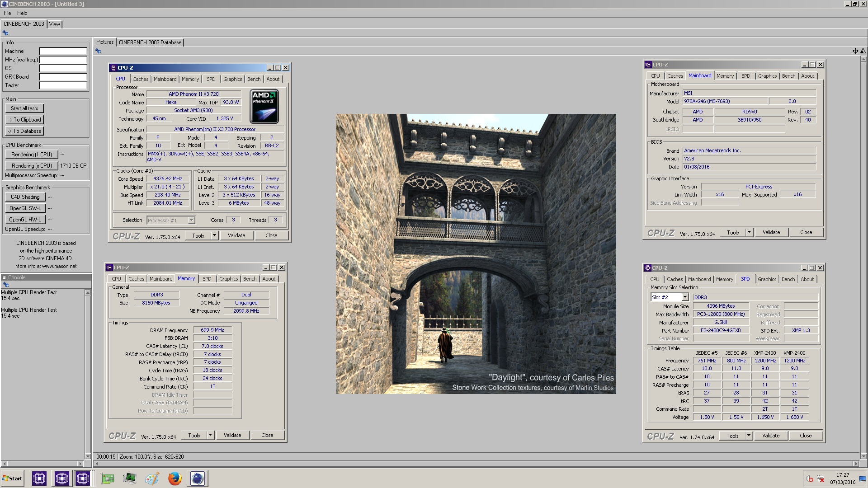Screen dimensions: 868x488
Task: Click the mainboard model 970A-G46 (MS-7693)
Action: [x=724, y=101]
